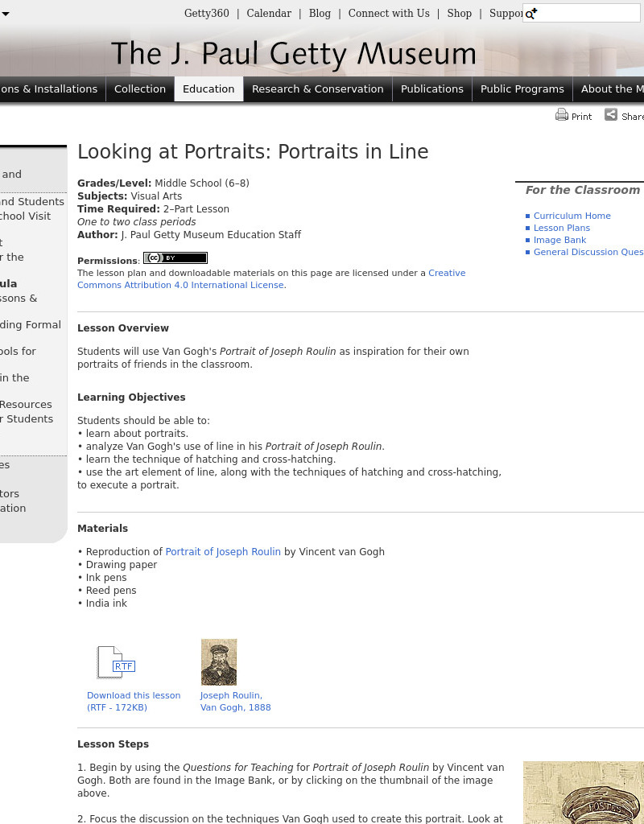Select the Public Programs tab
The image size is (644, 824).
pyautogui.click(x=522, y=89)
